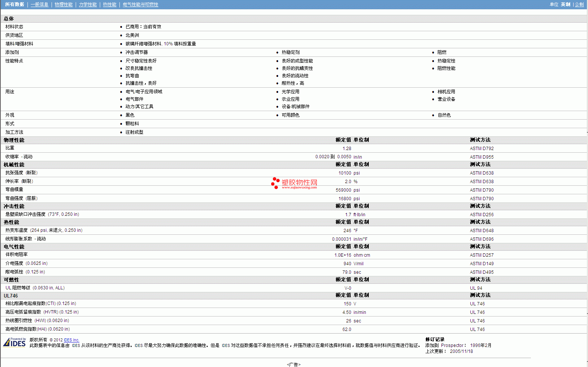The image size is (588, 367).
Task: Click the 阻燃性能 feature entry
Action: coord(446,68)
